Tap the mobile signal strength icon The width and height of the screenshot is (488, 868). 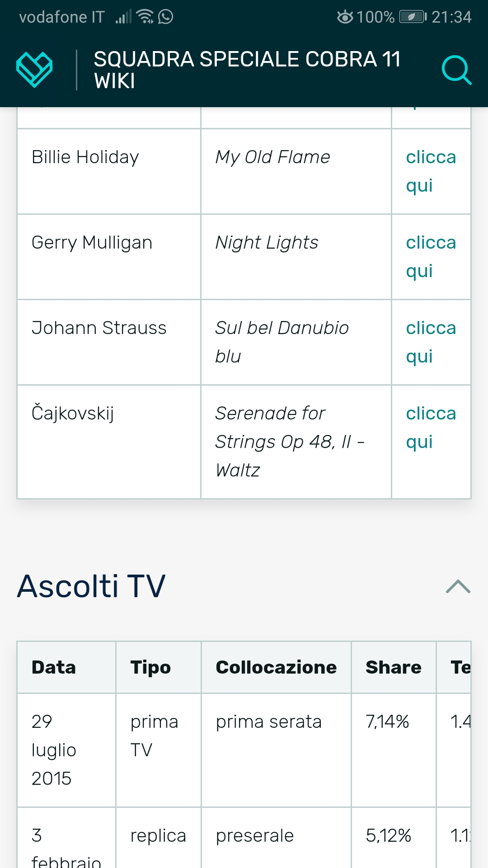tap(123, 17)
